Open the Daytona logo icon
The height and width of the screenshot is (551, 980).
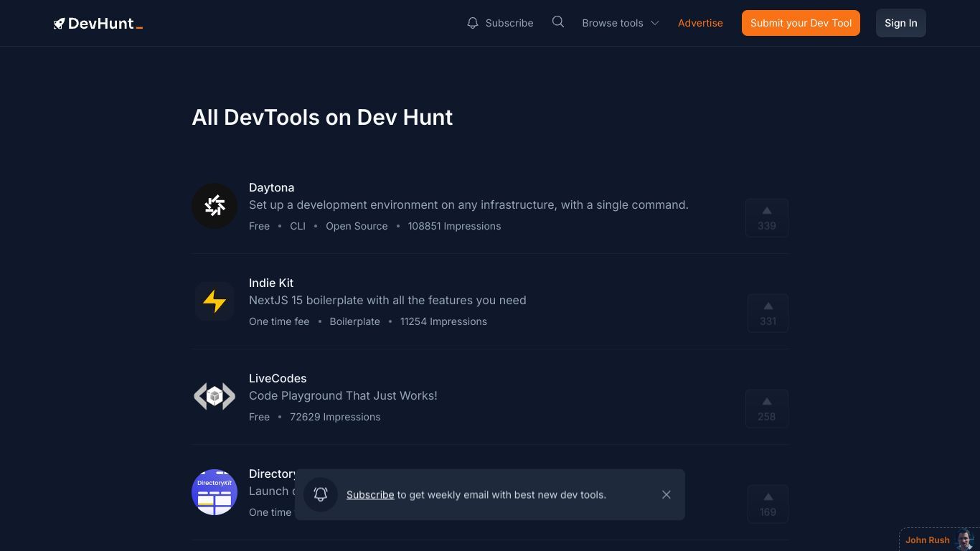(215, 206)
